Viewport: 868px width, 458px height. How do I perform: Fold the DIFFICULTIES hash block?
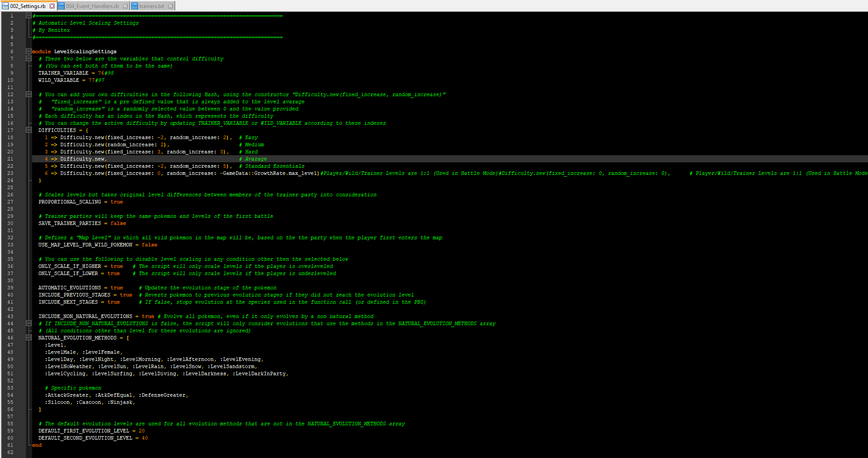point(29,130)
